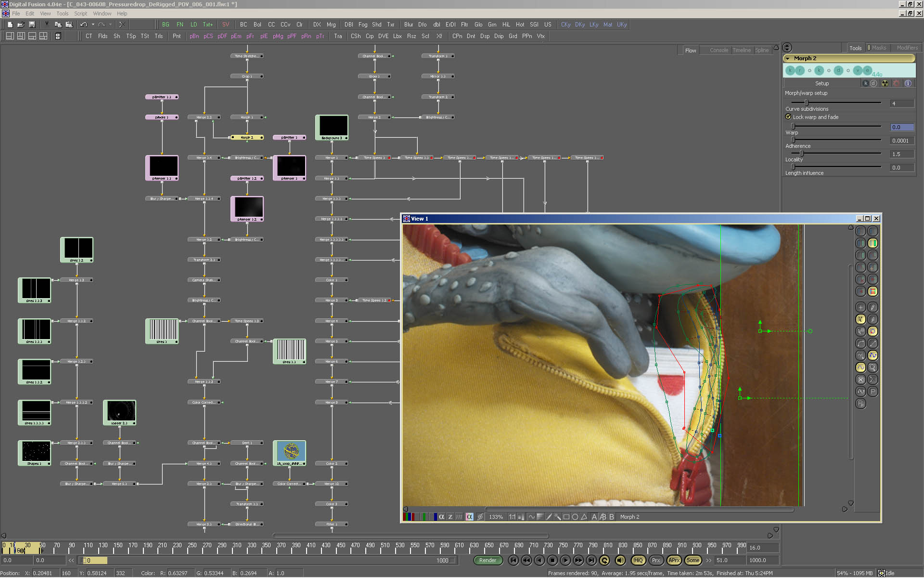The height and width of the screenshot is (578, 924).
Task: Click the >> expander beside render range
Action: [x=708, y=560]
